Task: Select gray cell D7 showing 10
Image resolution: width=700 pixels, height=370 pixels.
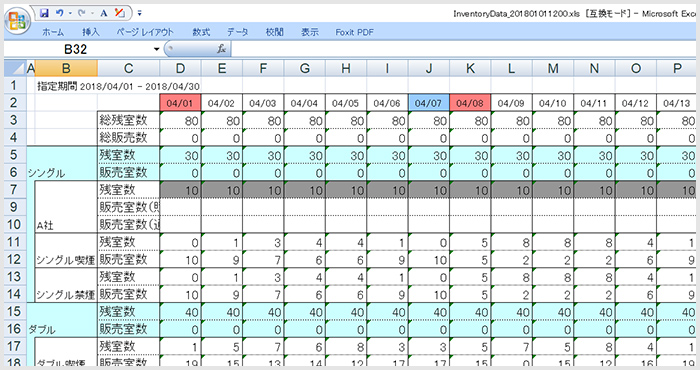Action: 180,190
